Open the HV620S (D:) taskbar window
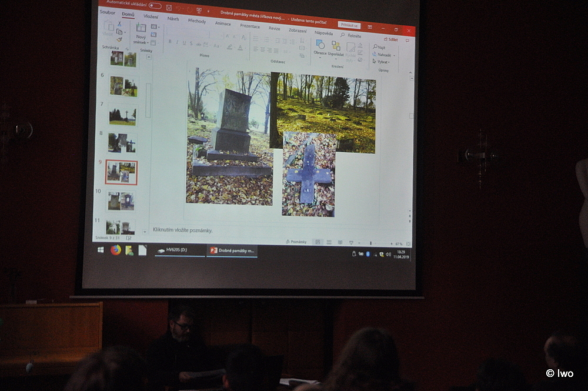Screen dimensions: 588x391 (x=179, y=250)
